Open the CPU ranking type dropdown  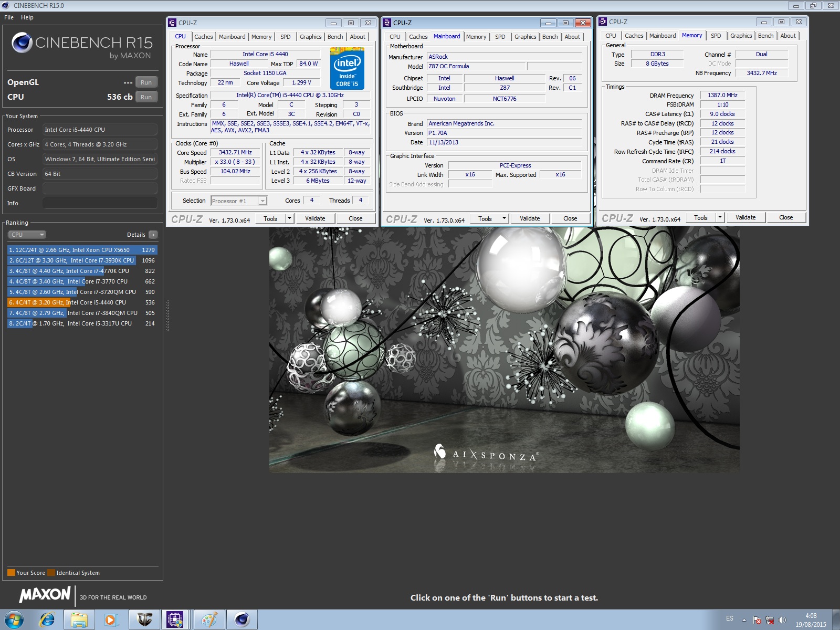(27, 235)
